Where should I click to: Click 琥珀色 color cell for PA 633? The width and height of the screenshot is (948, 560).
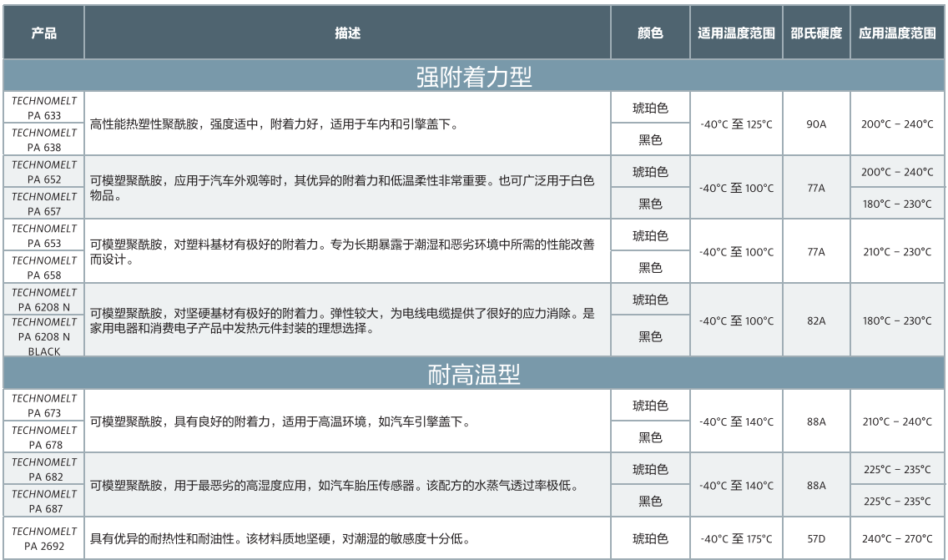pyautogui.click(x=651, y=108)
